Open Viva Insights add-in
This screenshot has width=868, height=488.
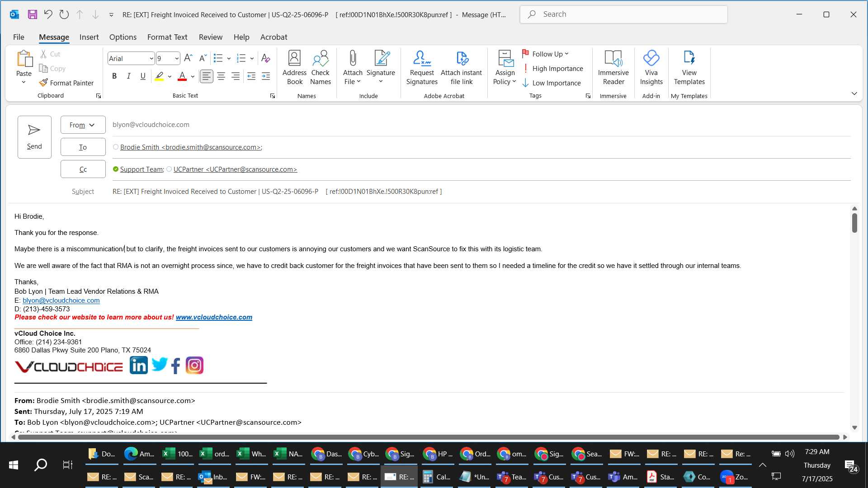651,67
